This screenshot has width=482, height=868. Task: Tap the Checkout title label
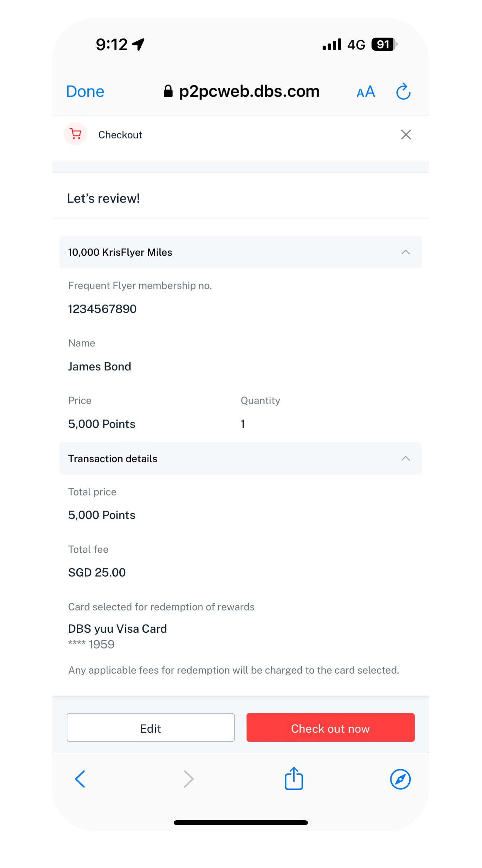(120, 135)
